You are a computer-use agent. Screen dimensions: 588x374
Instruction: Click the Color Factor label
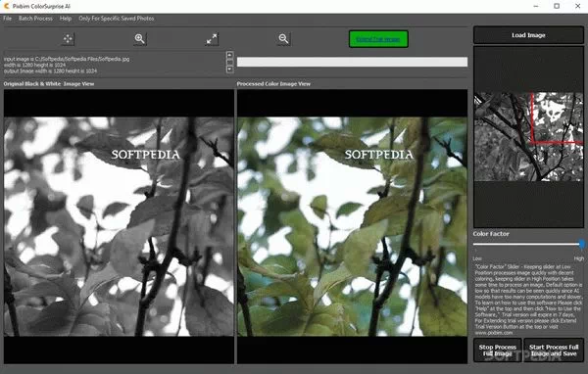click(x=491, y=234)
